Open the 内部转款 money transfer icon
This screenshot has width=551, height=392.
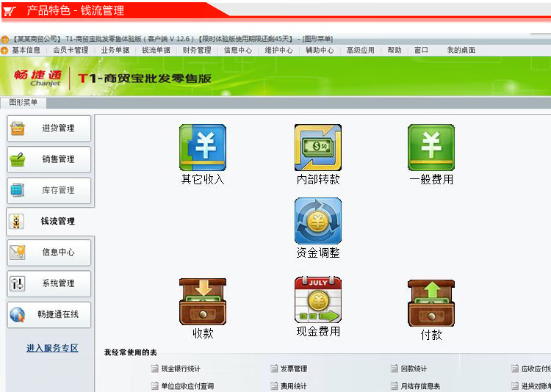click(x=318, y=148)
